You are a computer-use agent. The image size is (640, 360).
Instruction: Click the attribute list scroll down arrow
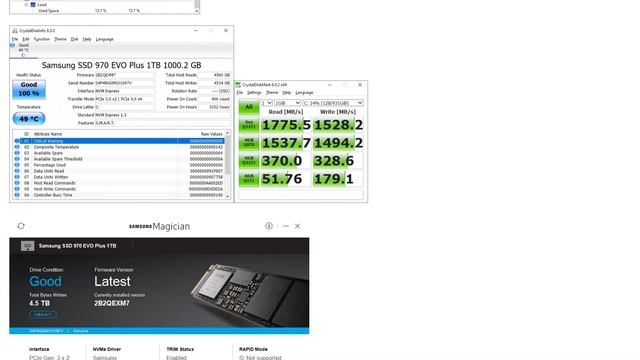(228, 196)
